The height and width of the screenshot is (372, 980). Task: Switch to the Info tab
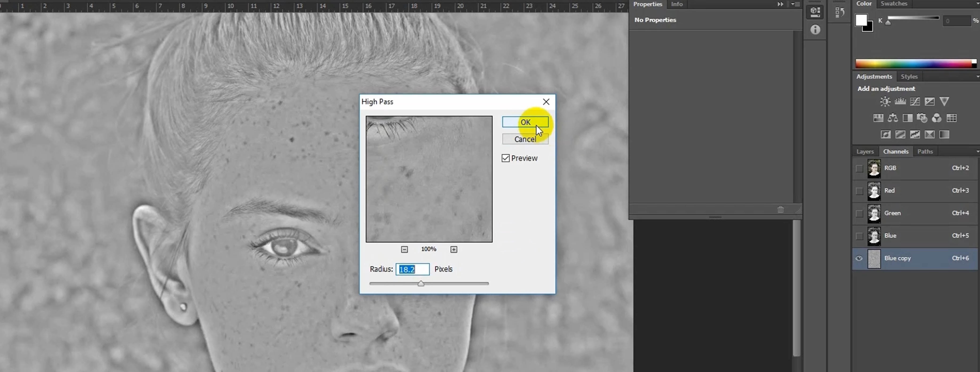(x=677, y=4)
